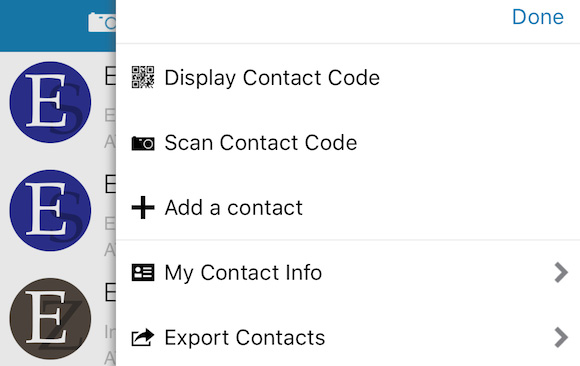Tap the Done button
Screen dimensions: 580x366
pos(537,17)
